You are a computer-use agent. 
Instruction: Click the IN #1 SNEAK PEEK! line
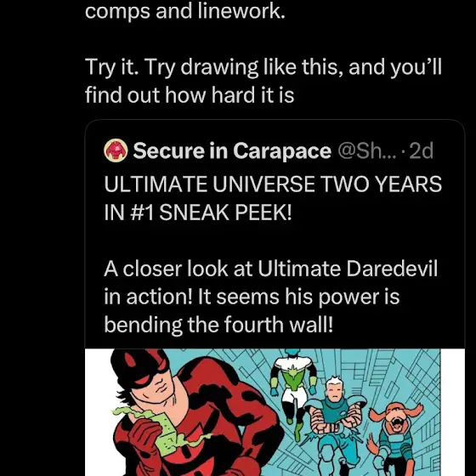click(x=197, y=212)
